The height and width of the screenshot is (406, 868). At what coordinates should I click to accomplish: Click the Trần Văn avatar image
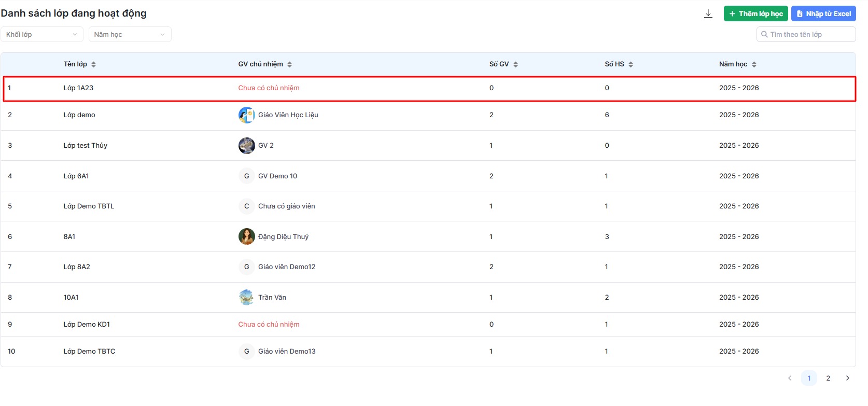(246, 297)
